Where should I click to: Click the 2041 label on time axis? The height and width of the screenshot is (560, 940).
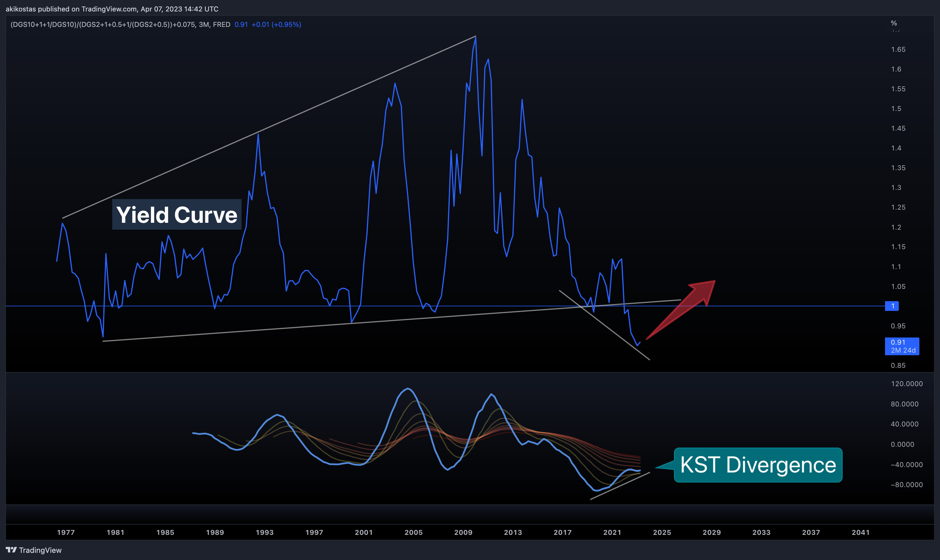pyautogui.click(x=861, y=533)
